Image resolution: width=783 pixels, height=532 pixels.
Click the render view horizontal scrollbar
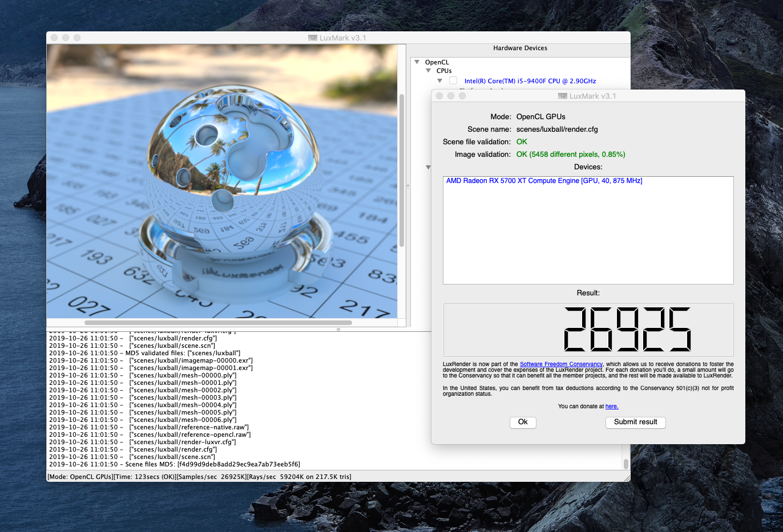click(218, 323)
